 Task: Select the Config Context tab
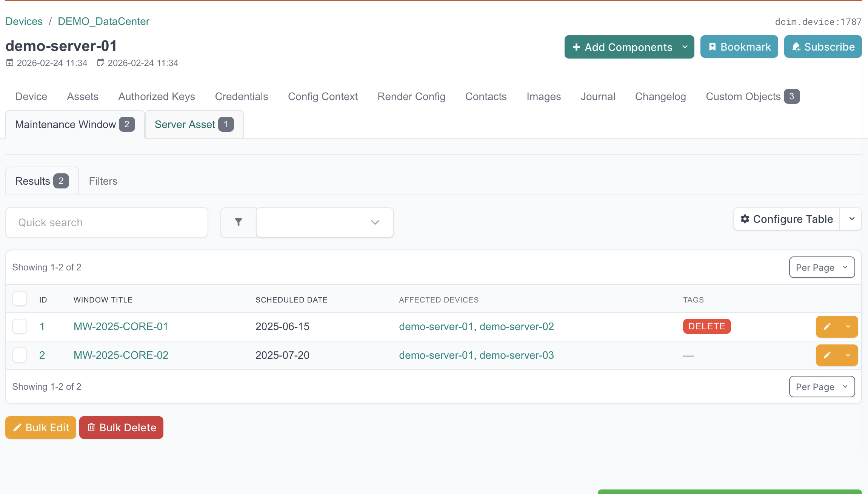point(323,97)
